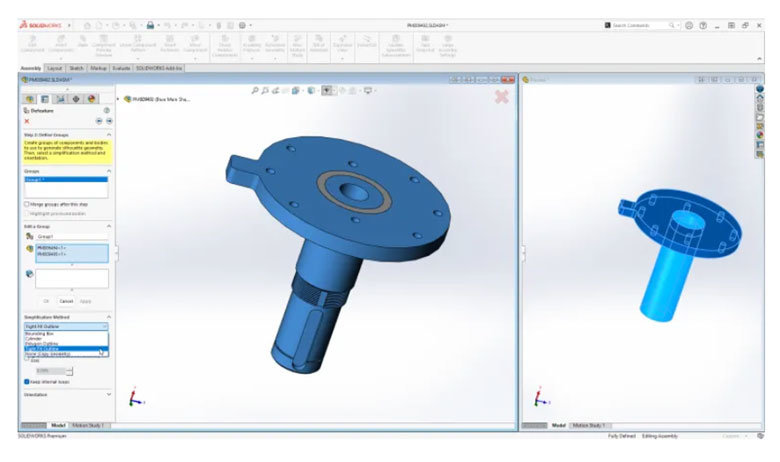Click the coordinate triad in main viewport
Viewport: 780px width, 462px height.
[133, 399]
